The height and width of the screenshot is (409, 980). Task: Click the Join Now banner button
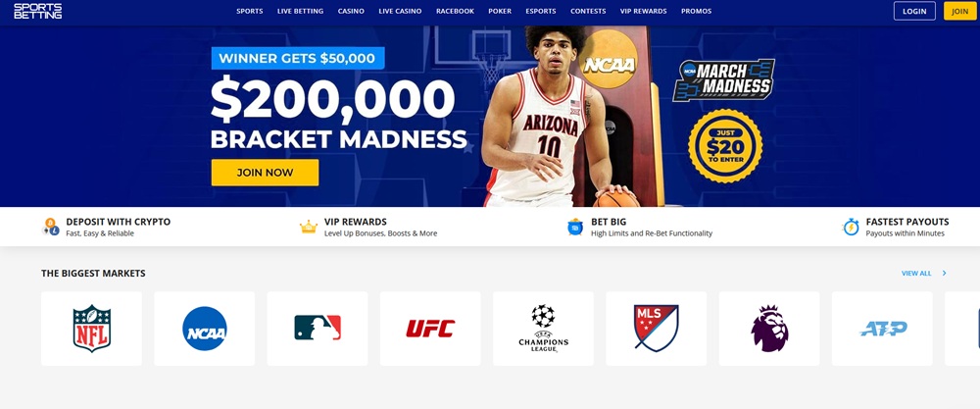[265, 173]
